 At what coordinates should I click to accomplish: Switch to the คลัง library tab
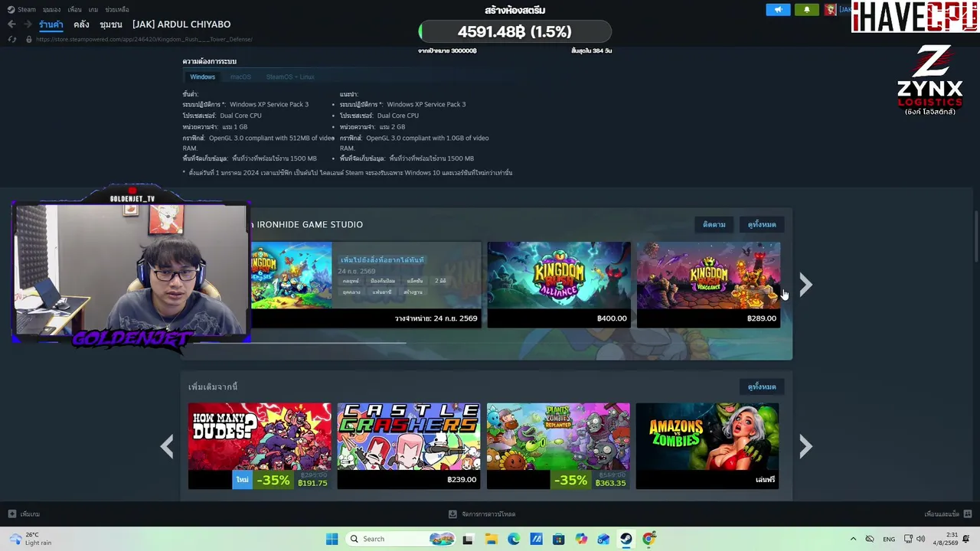(x=81, y=24)
